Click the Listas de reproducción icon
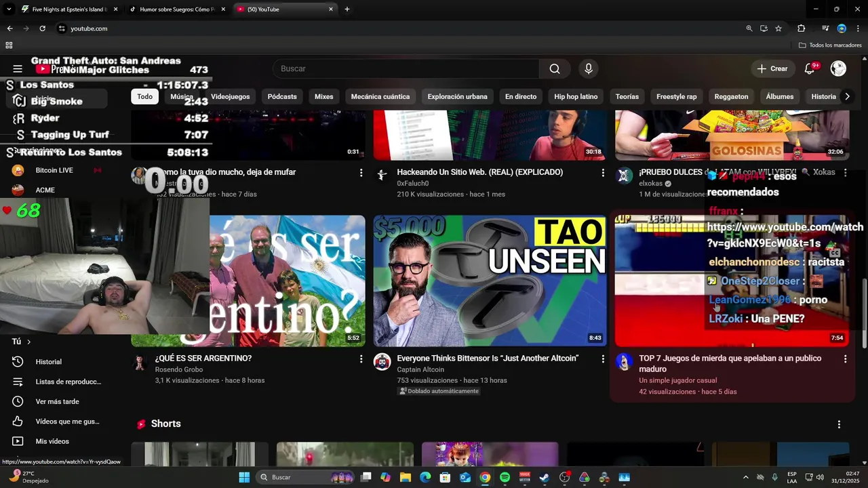868x488 pixels. 18,382
